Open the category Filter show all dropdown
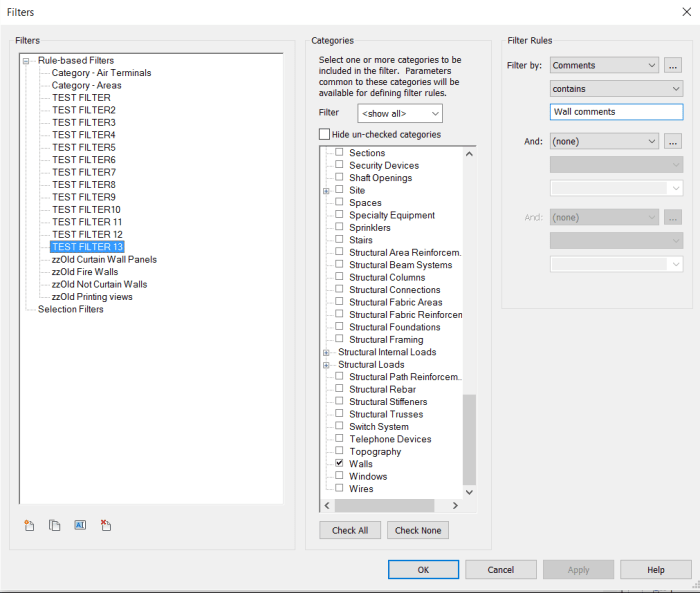The width and height of the screenshot is (700, 593). tap(400, 114)
